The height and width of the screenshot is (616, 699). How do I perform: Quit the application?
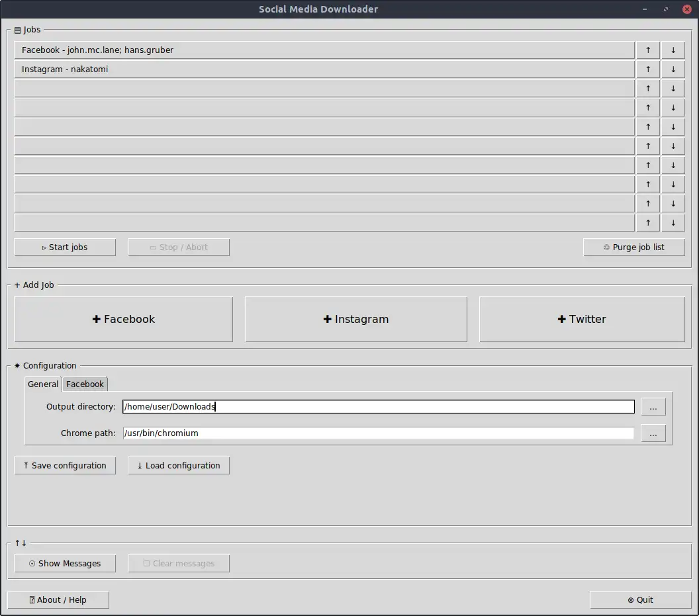click(641, 600)
